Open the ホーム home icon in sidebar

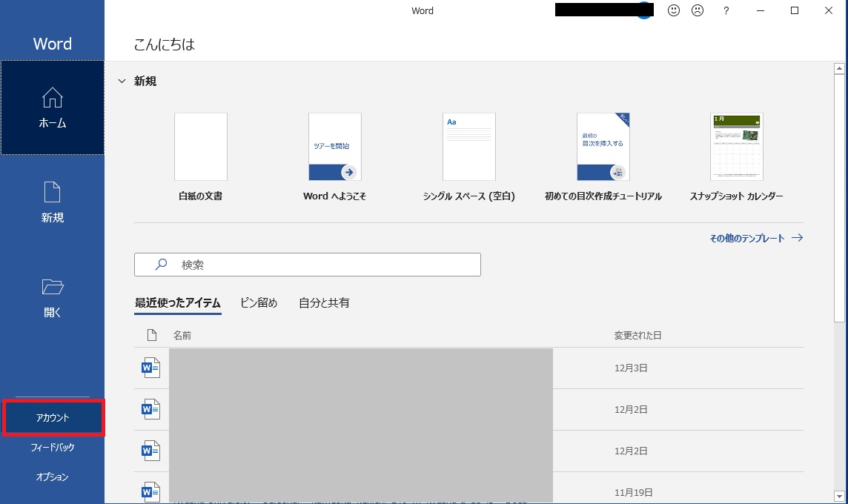[53, 98]
